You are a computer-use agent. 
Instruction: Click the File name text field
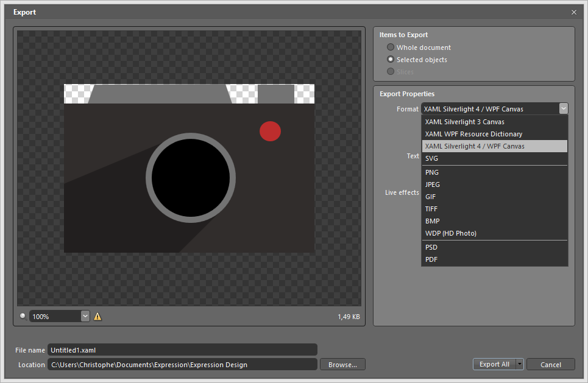point(182,350)
